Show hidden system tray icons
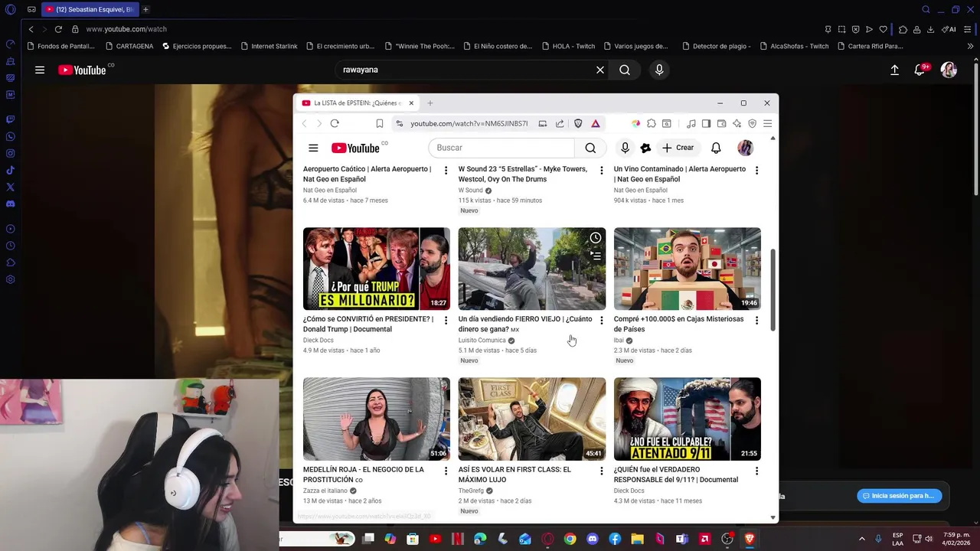 (861, 539)
